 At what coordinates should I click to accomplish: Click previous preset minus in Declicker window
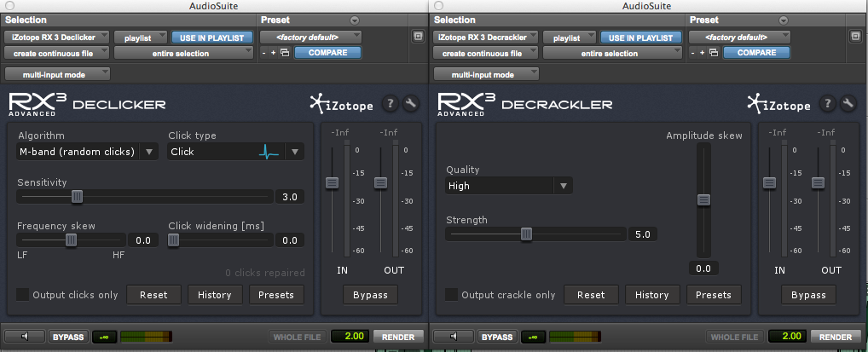pyautogui.click(x=264, y=53)
